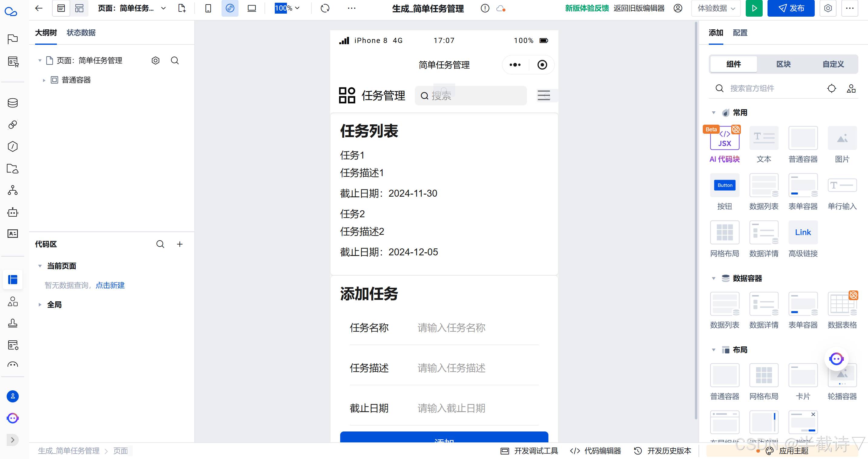Open top toolbar more options ellipsis
Screen dimensions: 868x459
click(351, 8)
